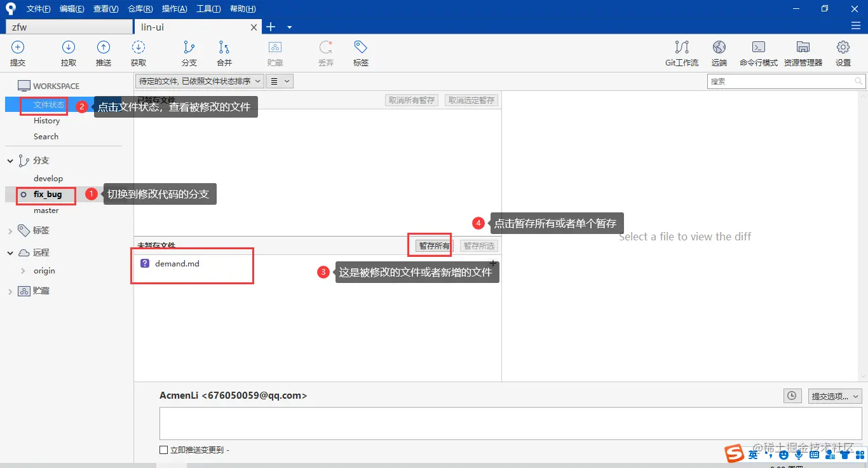This screenshot has height=468, width=868.
Task: Click the 暂存所有 stage all button
Action: pos(434,246)
